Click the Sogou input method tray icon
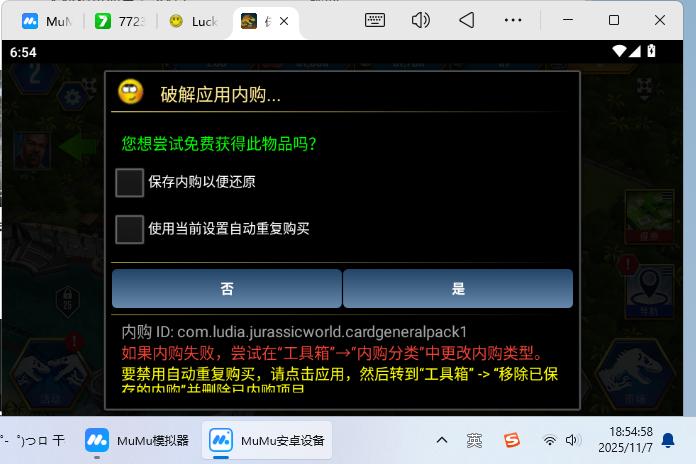696x464 pixels. [x=512, y=440]
